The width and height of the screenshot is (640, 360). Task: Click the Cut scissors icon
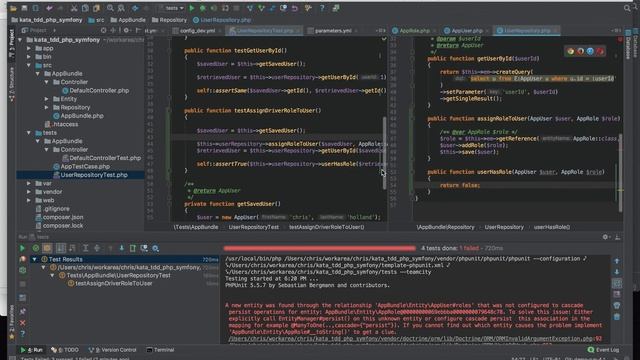point(74,8)
